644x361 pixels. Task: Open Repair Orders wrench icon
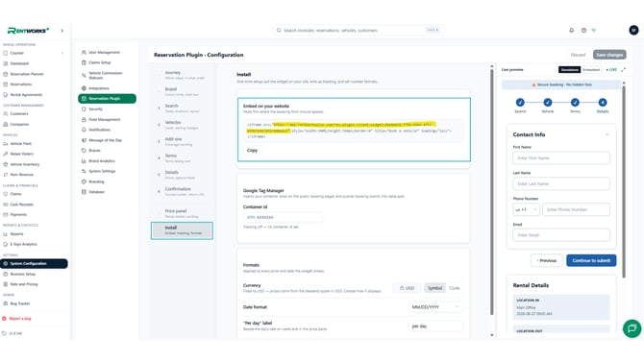pyautogui.click(x=6, y=154)
